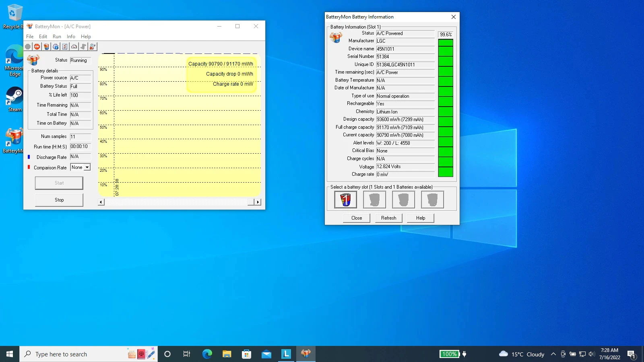Click the graph's left scroll arrow
The width and height of the screenshot is (644, 362).
[x=101, y=202]
